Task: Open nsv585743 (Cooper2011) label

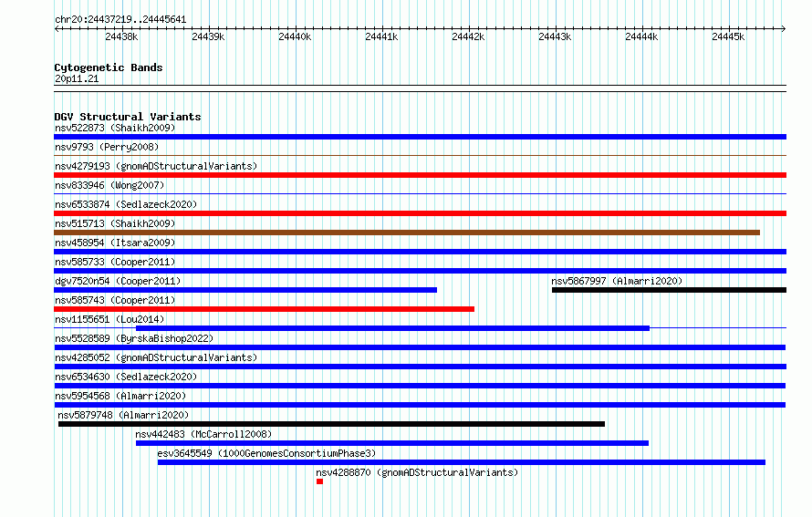Action: click(x=115, y=300)
